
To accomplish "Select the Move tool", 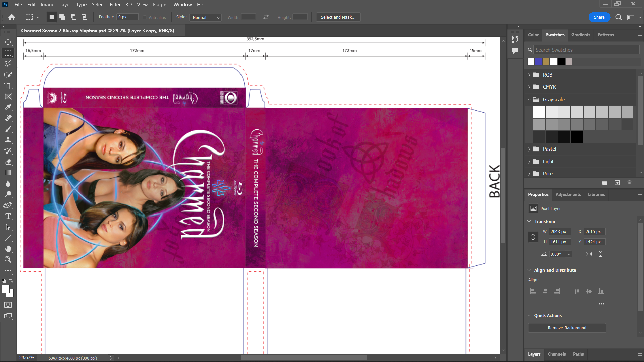I will click(x=8, y=42).
